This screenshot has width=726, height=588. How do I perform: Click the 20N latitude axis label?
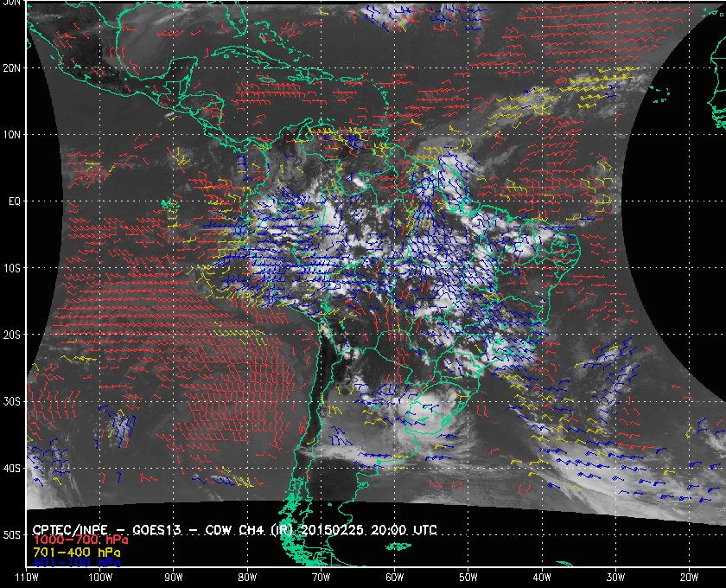(x=11, y=67)
